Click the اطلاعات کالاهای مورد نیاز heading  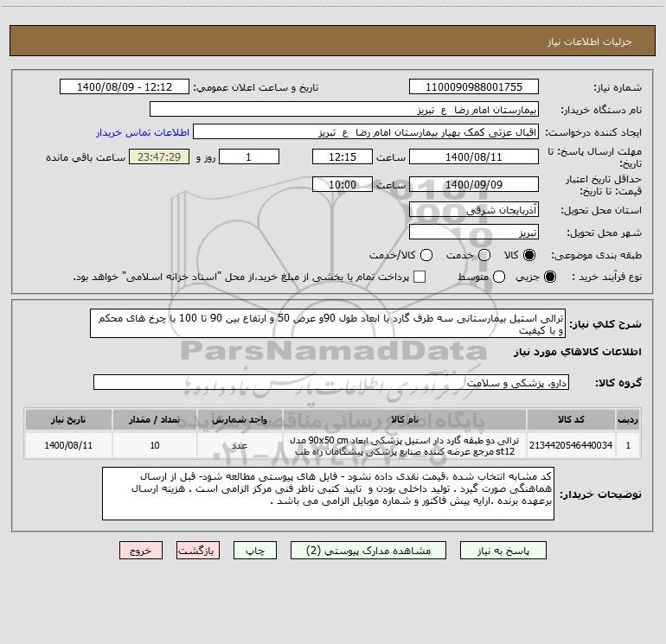(577, 352)
